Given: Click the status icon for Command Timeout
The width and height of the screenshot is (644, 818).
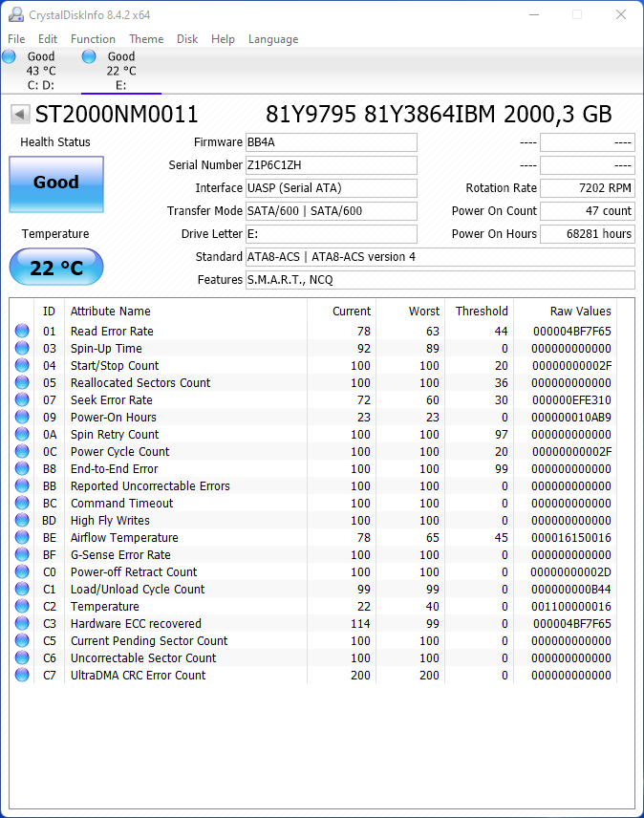Looking at the screenshot, I should (x=22, y=503).
